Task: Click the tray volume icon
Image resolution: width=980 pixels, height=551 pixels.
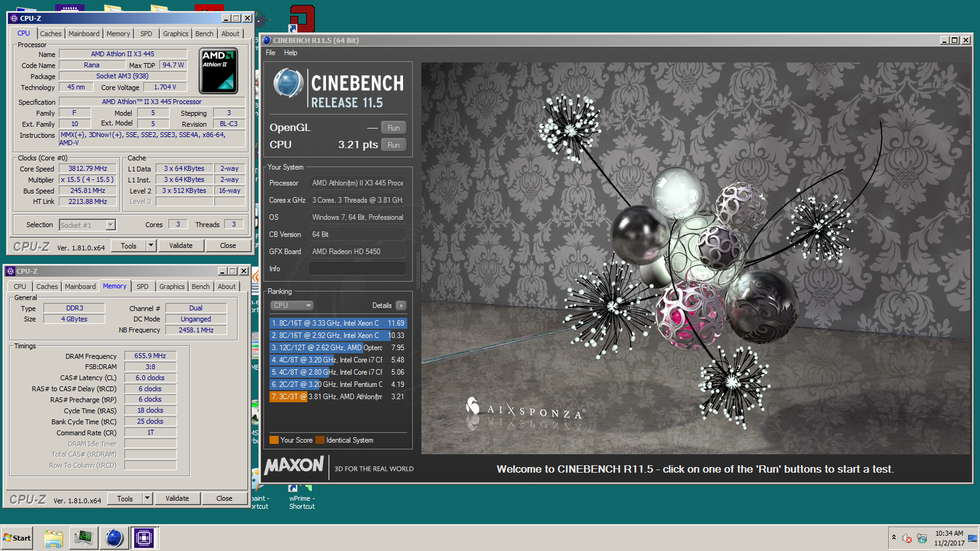Action: 907,539
